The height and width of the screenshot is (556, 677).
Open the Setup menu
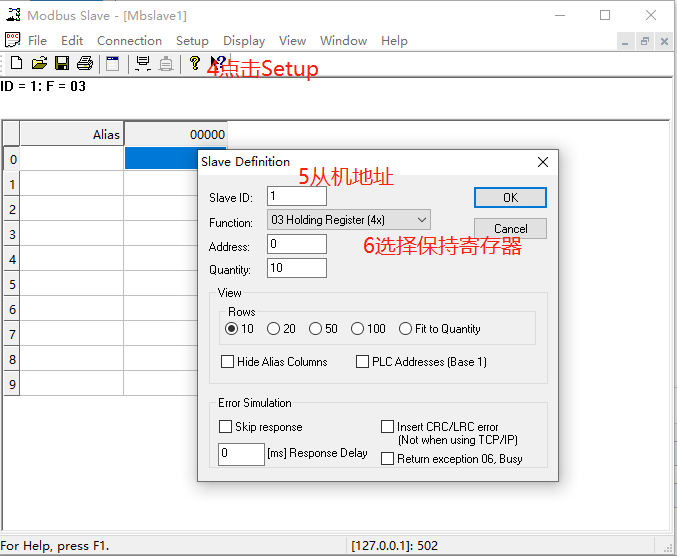[192, 41]
